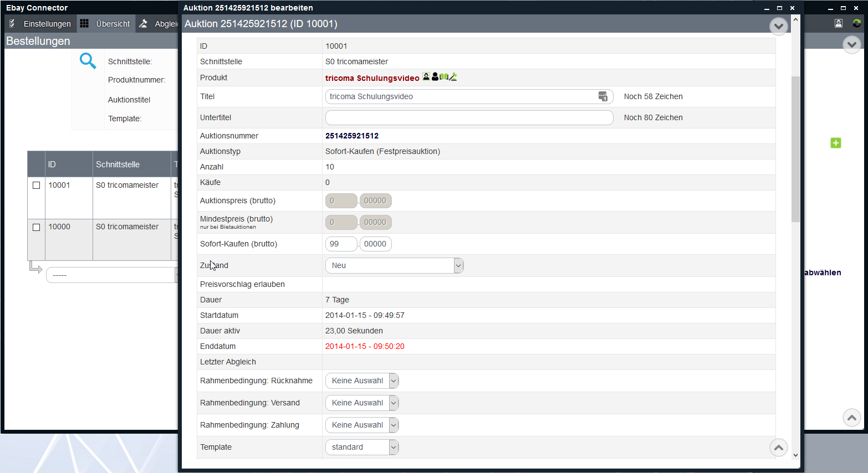Open the Rahmenbedingung Versand dropdown

coord(362,403)
